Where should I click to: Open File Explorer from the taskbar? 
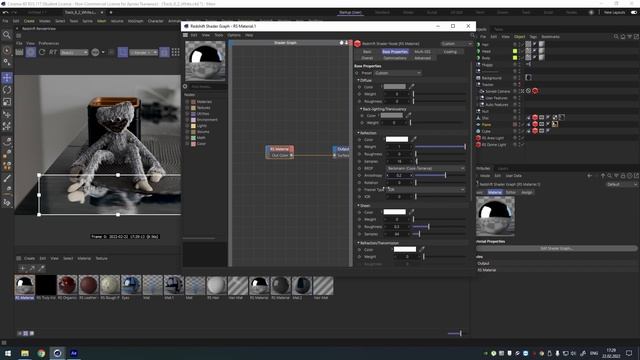click(x=24, y=353)
